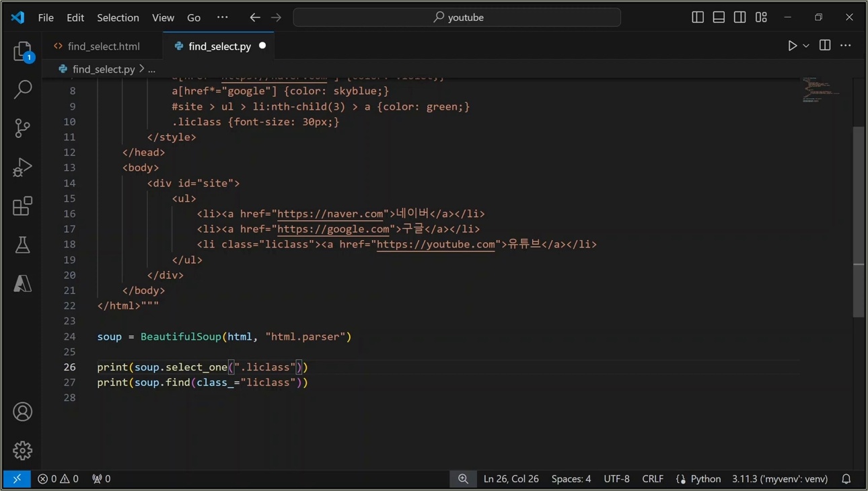Click the youtube command center search box

[x=457, y=17]
